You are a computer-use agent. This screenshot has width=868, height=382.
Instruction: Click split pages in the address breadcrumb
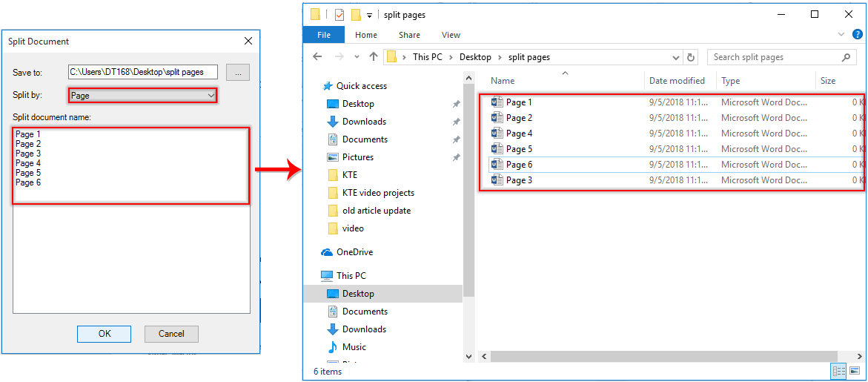pyautogui.click(x=529, y=57)
